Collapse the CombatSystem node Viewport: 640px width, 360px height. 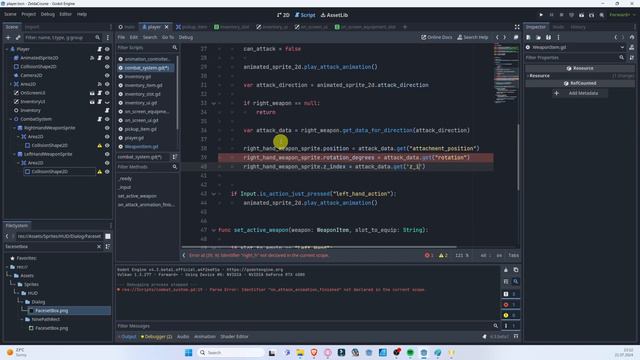pyautogui.click(x=11, y=119)
